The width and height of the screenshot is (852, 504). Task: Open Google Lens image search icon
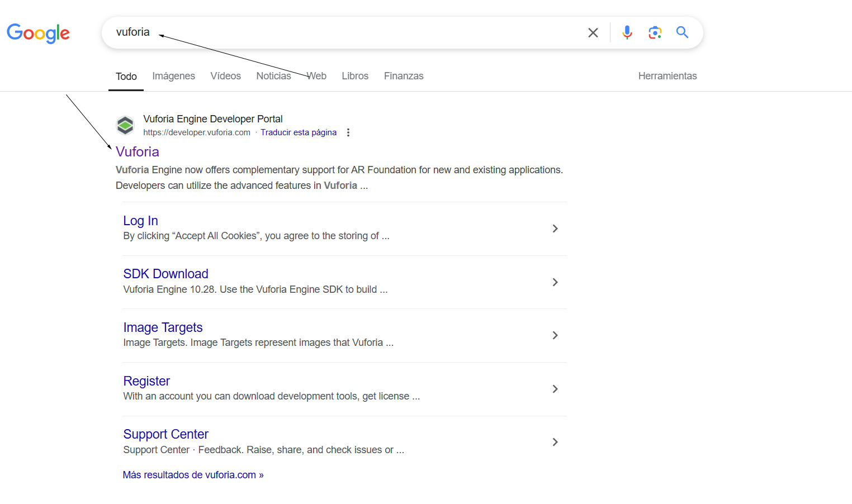655,33
